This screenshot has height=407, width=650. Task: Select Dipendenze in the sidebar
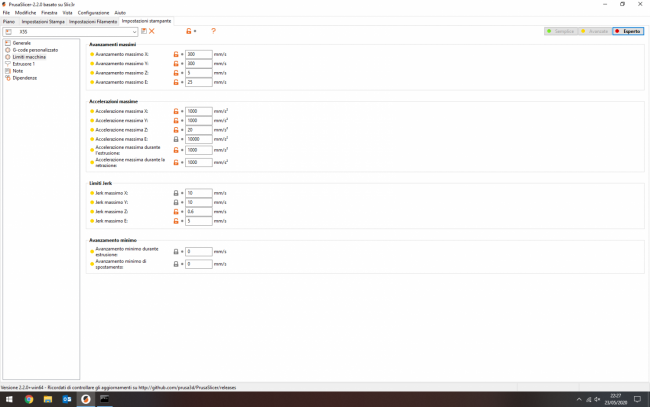click(x=25, y=78)
